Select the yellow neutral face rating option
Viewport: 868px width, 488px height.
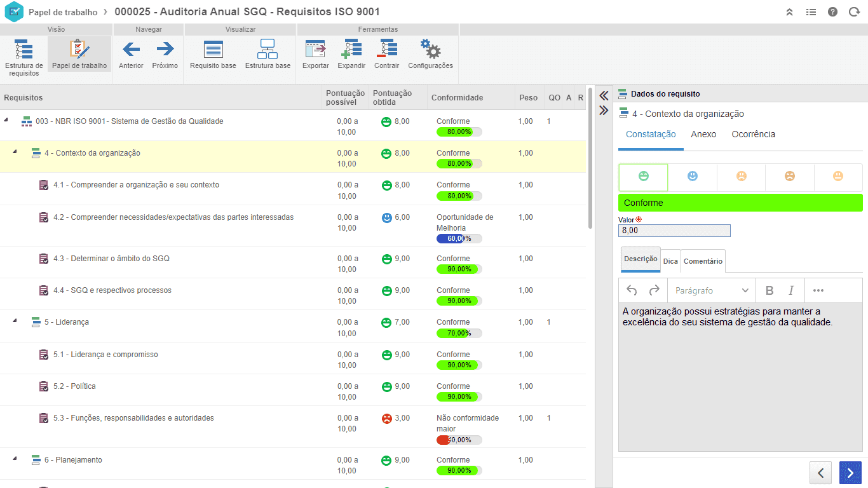click(839, 177)
